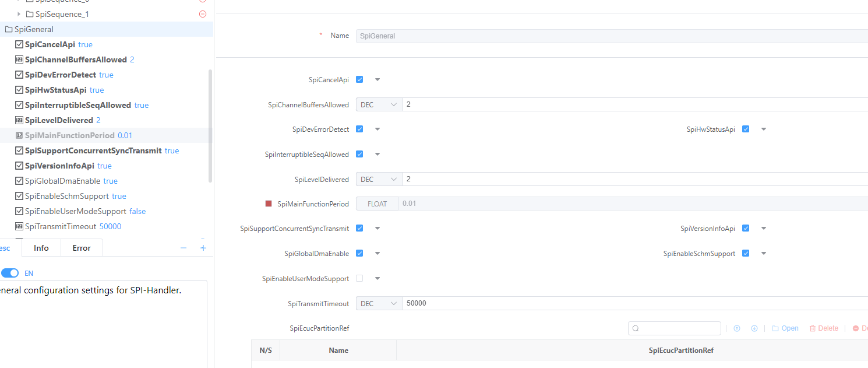Click the Delete button with trash icon
This screenshot has height=368, width=868.
(824, 328)
